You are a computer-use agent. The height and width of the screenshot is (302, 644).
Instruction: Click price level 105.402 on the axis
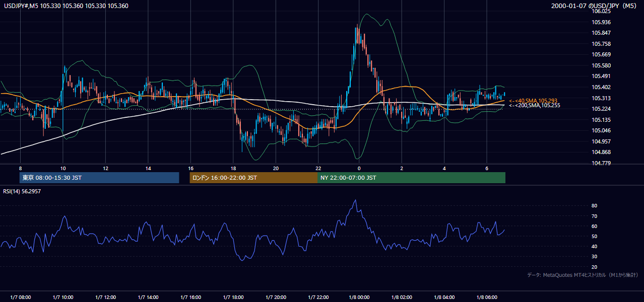point(602,87)
